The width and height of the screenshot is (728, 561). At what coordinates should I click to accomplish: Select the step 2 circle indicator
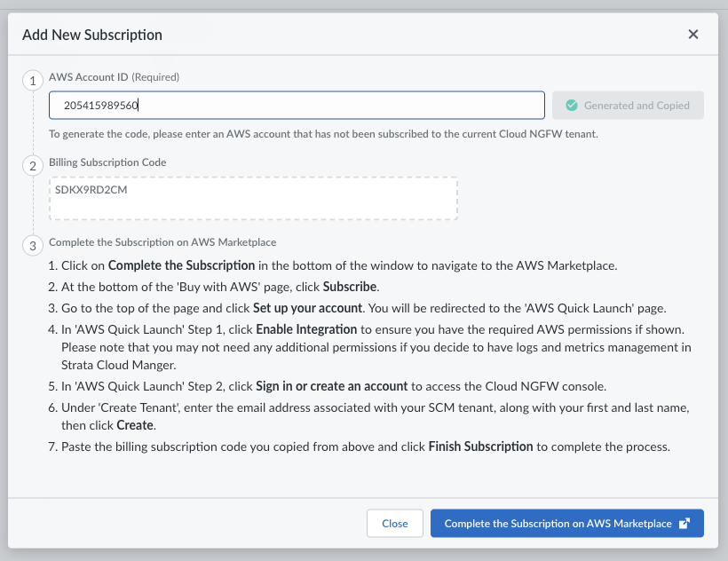tap(33, 166)
